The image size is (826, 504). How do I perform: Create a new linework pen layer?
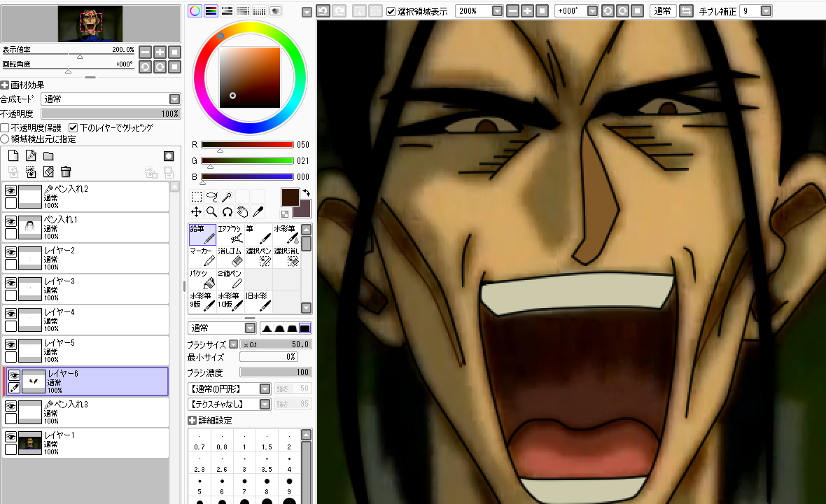(x=31, y=155)
